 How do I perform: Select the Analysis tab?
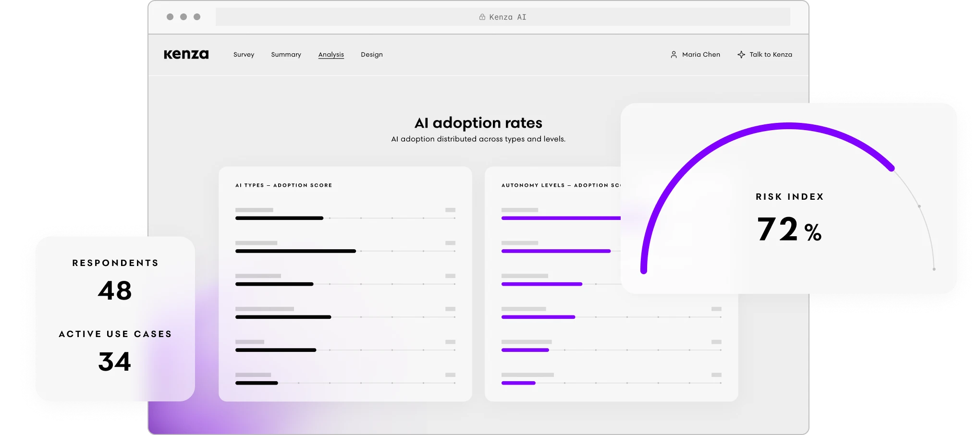click(331, 55)
